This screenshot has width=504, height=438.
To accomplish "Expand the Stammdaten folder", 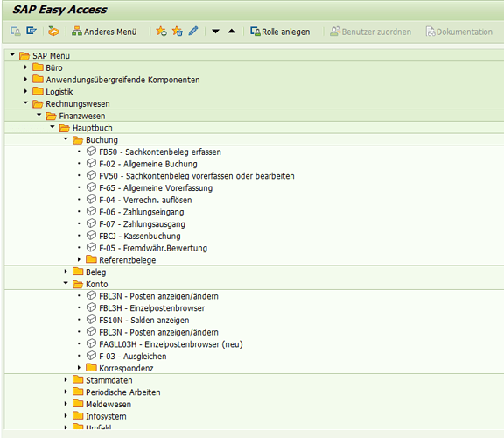I will (x=66, y=380).
